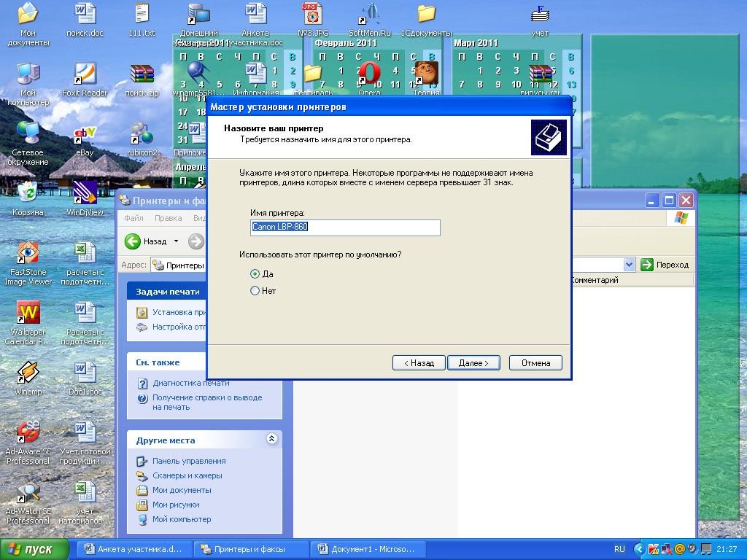Open the Winamp desktop shortcut
This screenshot has width=747, height=560.
pos(28,373)
